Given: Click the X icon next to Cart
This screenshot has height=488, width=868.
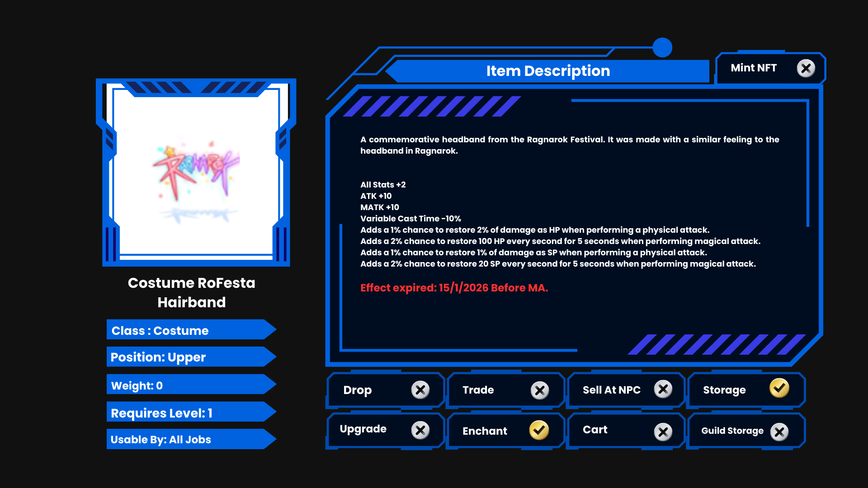Looking at the screenshot, I should pos(663,432).
